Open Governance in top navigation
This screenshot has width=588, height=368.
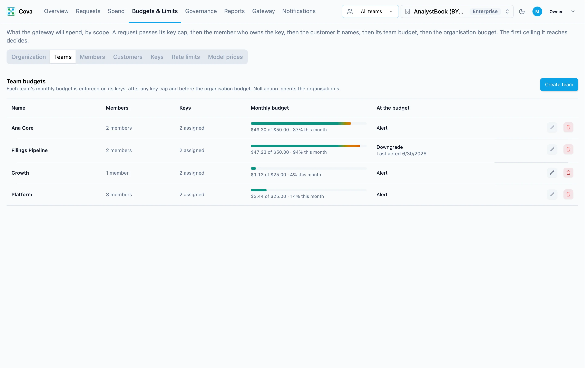pyautogui.click(x=201, y=11)
